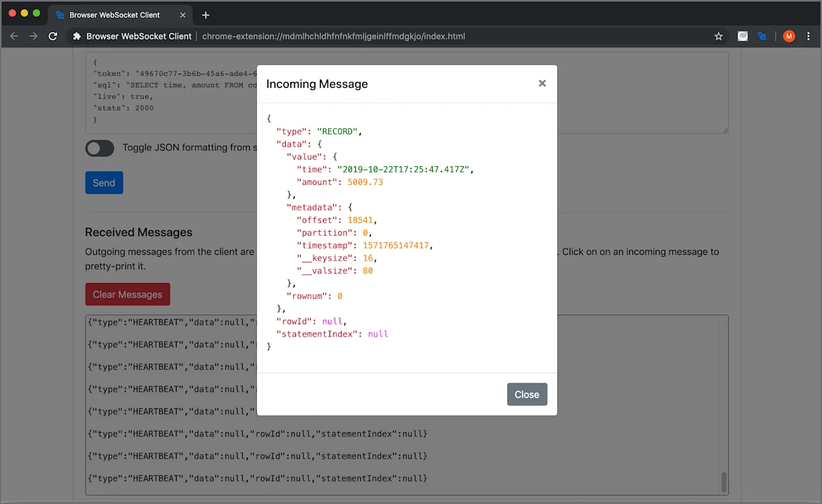Click the __keysize value 16
822x504 pixels.
coord(367,258)
